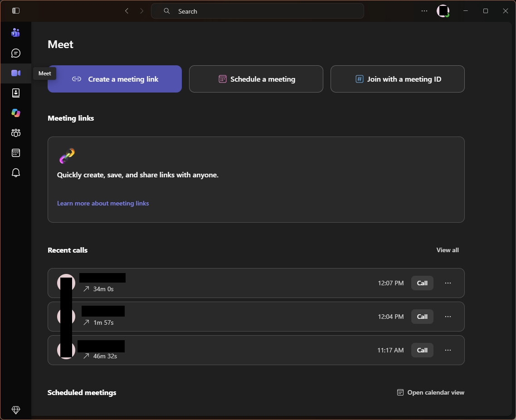This screenshot has height=420, width=516.
Task: Click the 11:17 AM timestamp
Action: [390, 350]
